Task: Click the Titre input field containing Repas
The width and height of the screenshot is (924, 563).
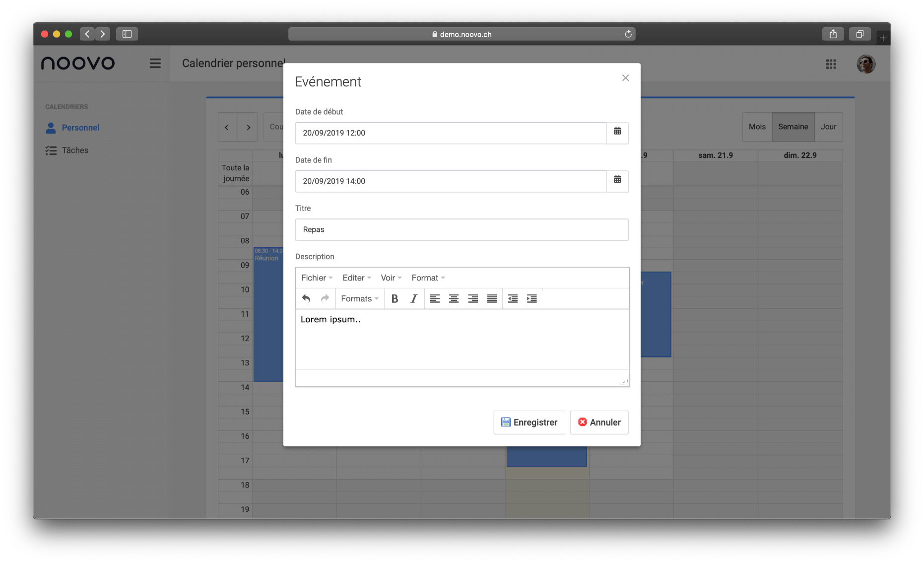Action: tap(462, 229)
